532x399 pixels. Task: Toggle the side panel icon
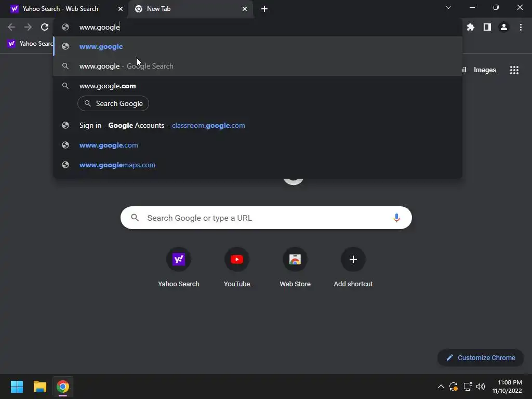pos(487,27)
